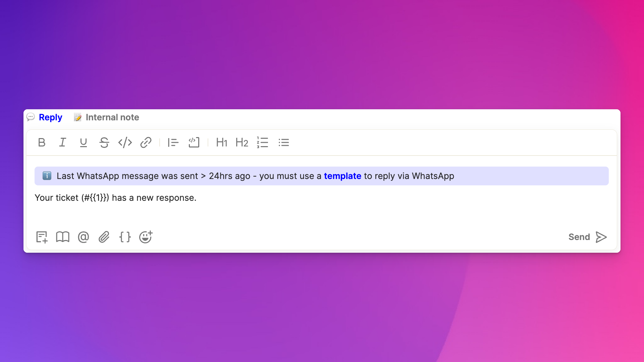Attach a file with the paperclip
The image size is (644, 362).
click(x=104, y=237)
